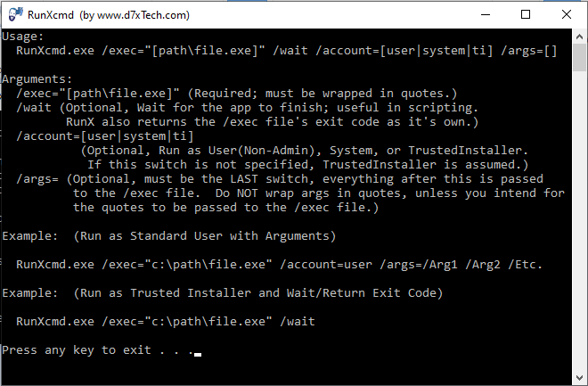Close the RunXcmd console window
The image size is (588, 386).
[567, 14]
